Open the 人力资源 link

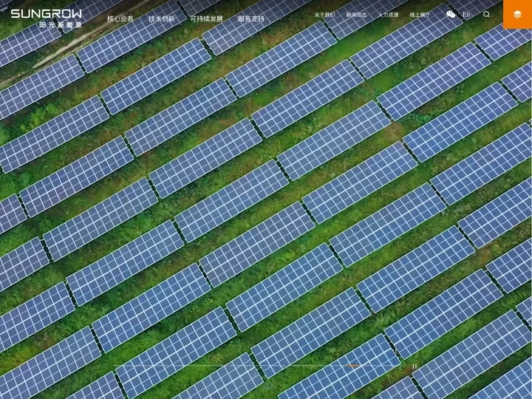[388, 15]
